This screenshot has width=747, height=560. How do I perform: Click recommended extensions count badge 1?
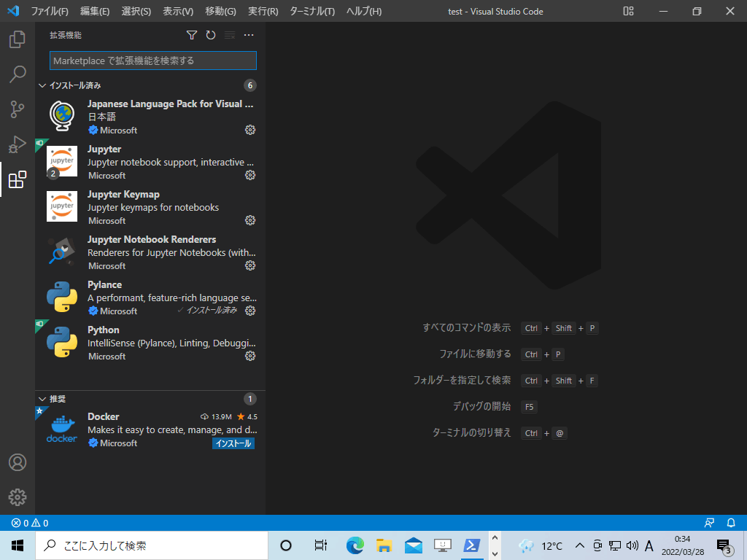[x=250, y=399]
